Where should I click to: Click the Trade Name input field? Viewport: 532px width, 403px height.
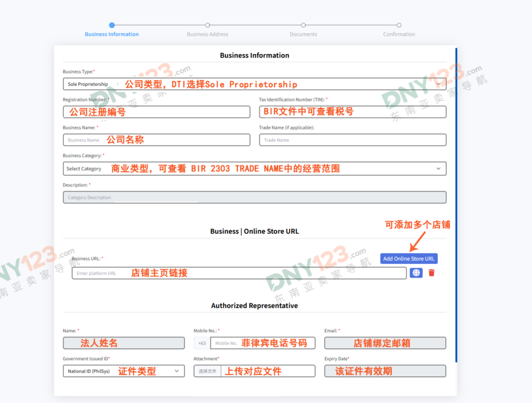tap(352, 140)
